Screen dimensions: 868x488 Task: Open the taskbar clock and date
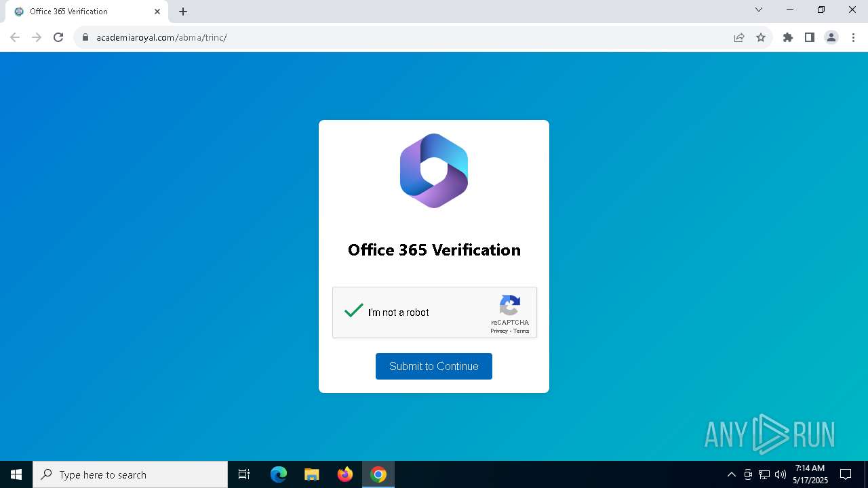click(810, 474)
